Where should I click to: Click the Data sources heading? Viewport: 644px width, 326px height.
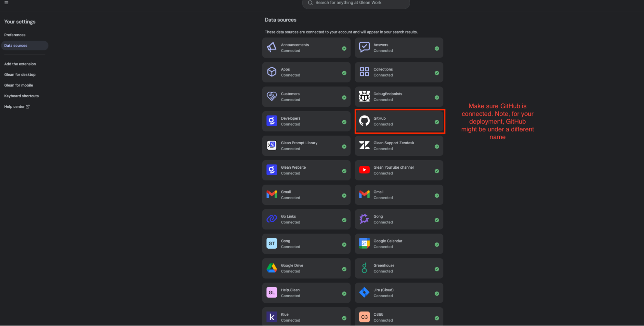coord(280,20)
